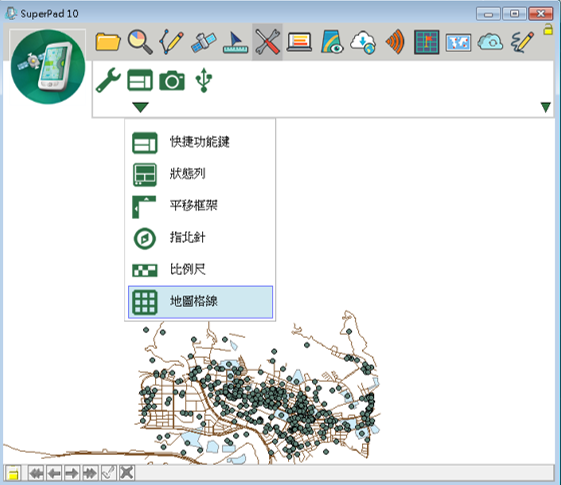Click the left arrow navigation button
Viewport: 561px width, 485px height.
point(54,473)
